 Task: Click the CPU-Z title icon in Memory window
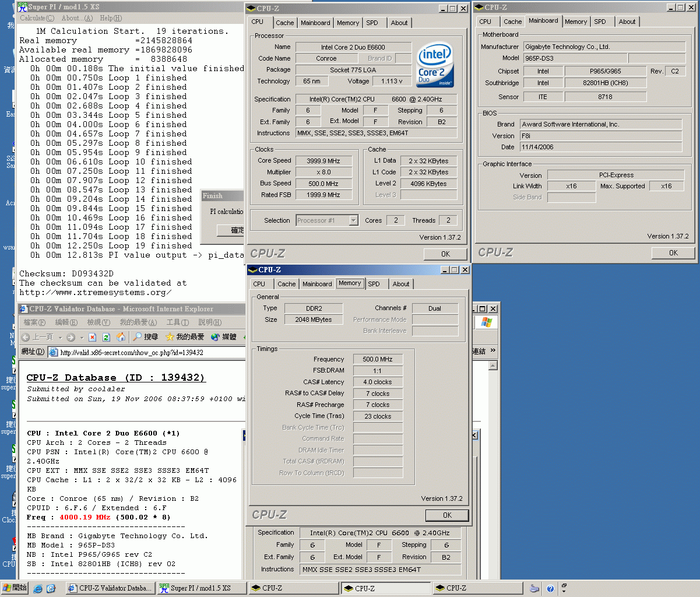(252, 270)
